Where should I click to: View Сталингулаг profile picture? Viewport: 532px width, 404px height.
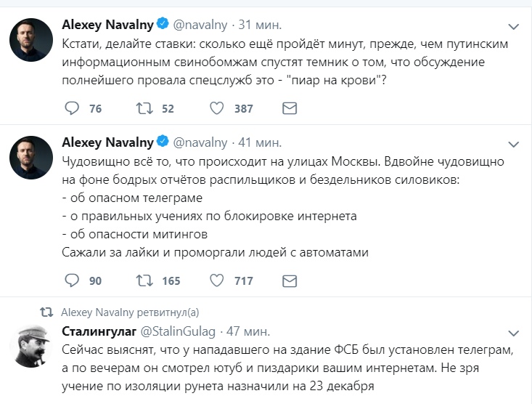30,346
